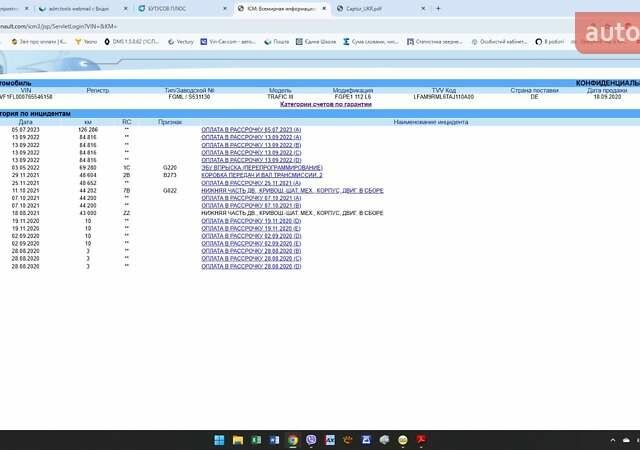This screenshot has width=640, height=450.
Task: Open ОПЛАТА В РАССРОЧКУ 05.07.2023 (A) link
Action: (x=250, y=130)
